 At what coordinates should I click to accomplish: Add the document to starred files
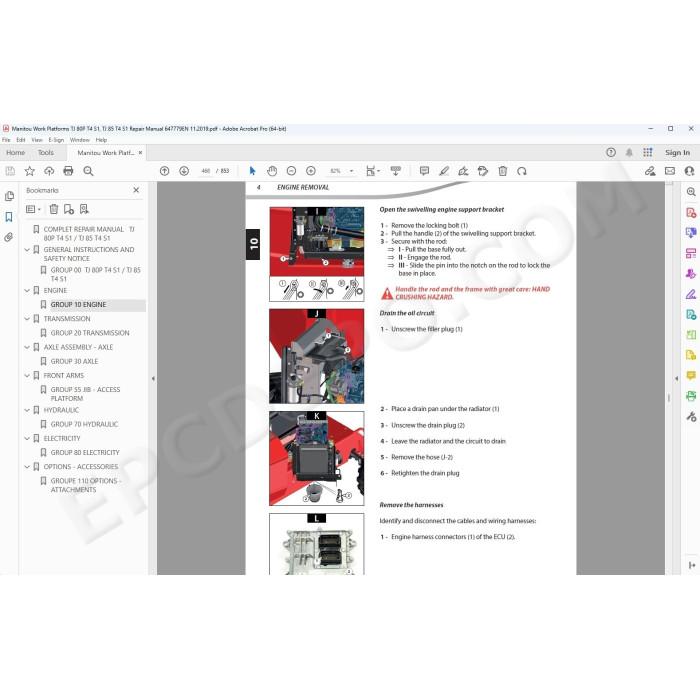point(29,171)
